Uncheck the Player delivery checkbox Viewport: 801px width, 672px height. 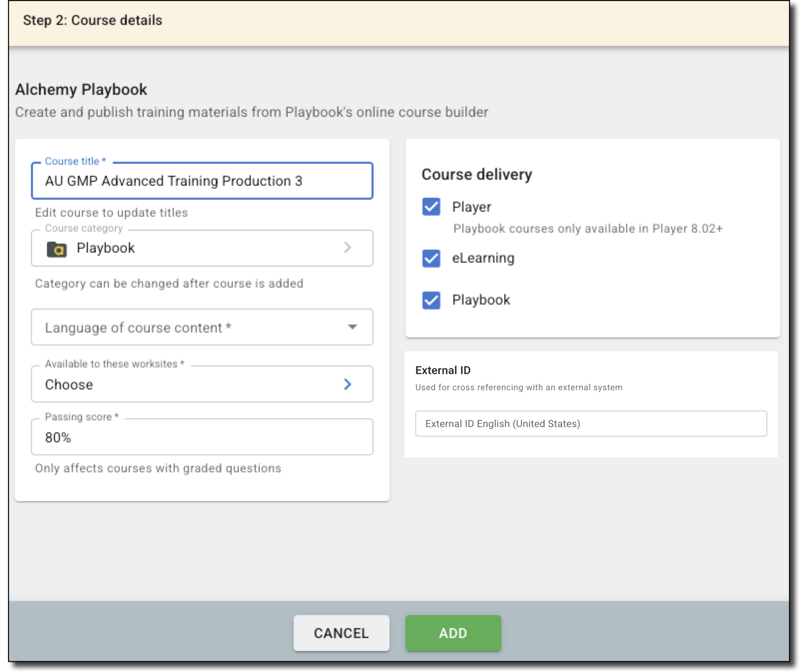pos(431,207)
